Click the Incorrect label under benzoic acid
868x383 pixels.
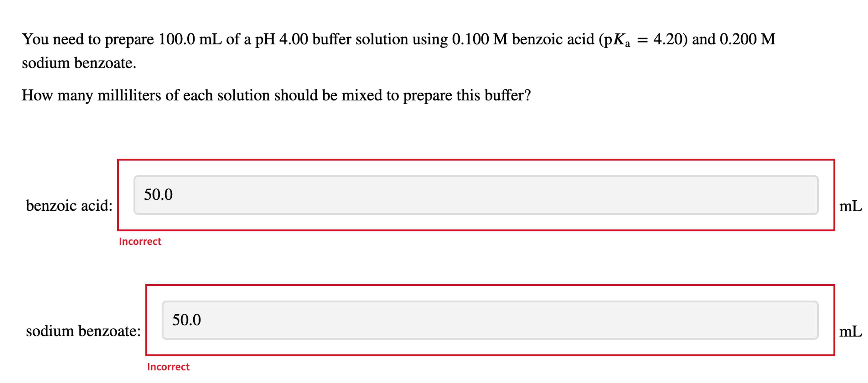140,241
